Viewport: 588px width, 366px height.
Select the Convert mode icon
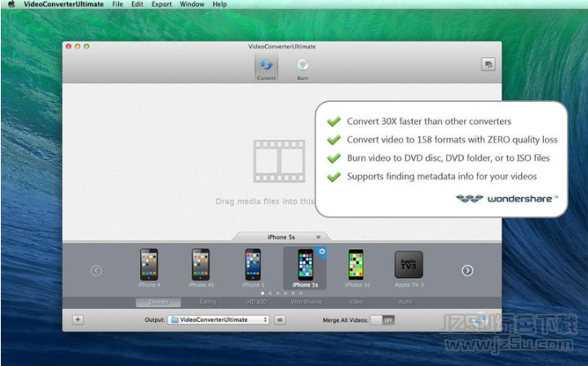pos(266,68)
